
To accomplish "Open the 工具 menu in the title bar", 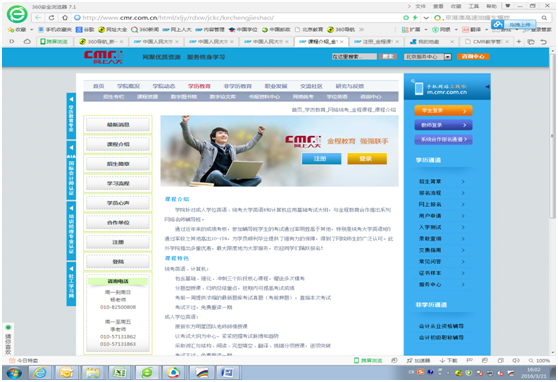I will 473,6.
